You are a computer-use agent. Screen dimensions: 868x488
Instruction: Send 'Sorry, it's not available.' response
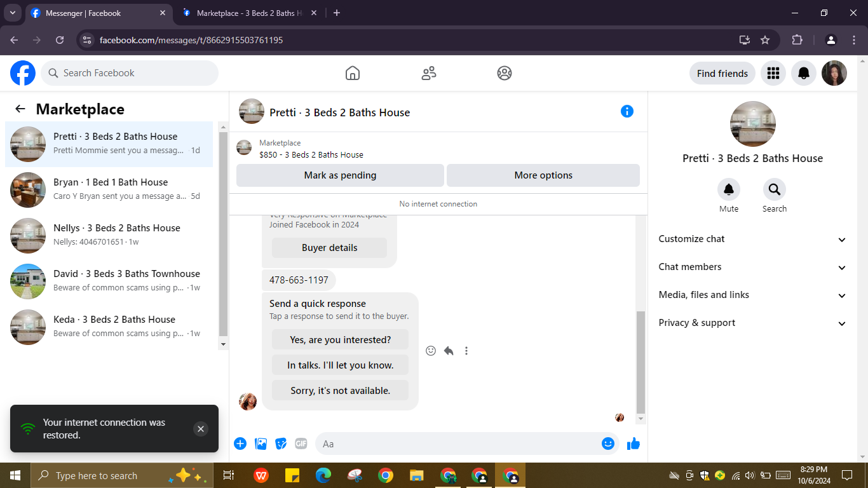[340, 391]
